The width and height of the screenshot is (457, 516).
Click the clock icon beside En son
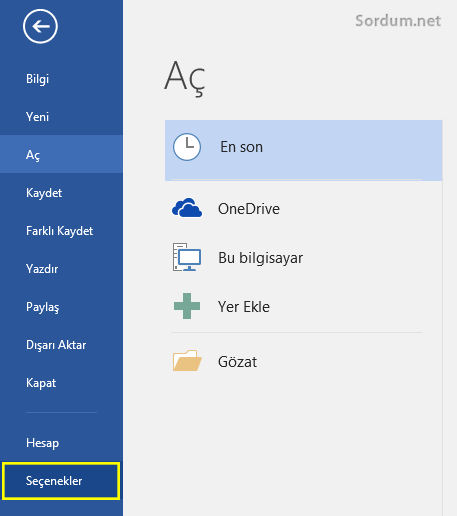click(x=187, y=147)
